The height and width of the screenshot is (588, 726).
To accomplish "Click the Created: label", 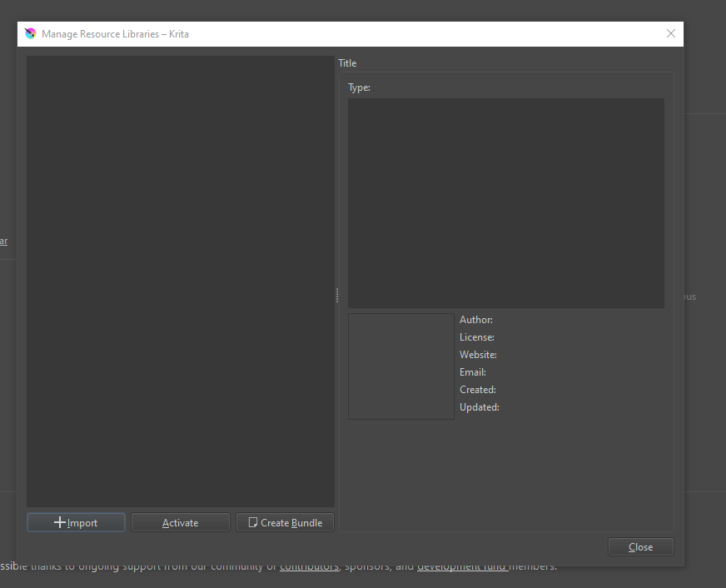I will 478,390.
